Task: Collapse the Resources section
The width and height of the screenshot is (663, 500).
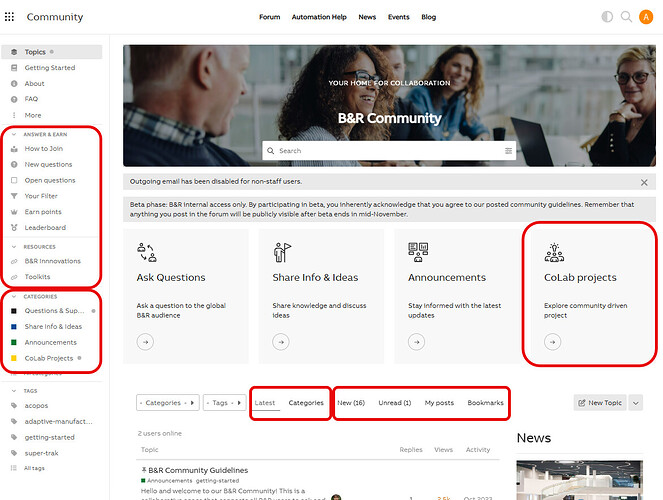Action: [14, 247]
